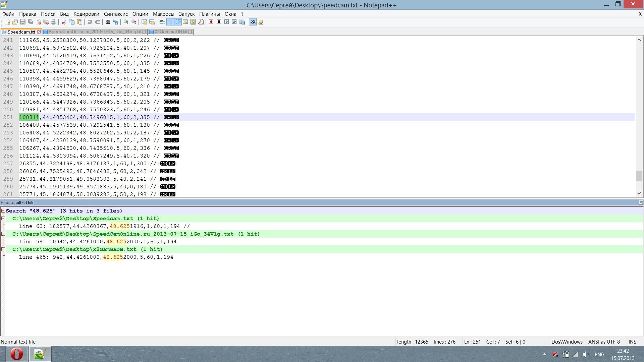Collapse the X2GammaDB.txt hit group in results
Screen dimensions: 644x362
coord(3,249)
